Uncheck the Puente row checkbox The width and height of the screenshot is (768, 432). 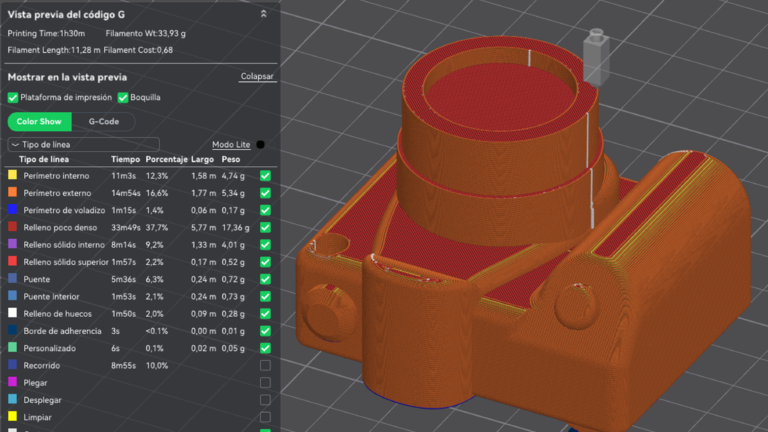265,279
